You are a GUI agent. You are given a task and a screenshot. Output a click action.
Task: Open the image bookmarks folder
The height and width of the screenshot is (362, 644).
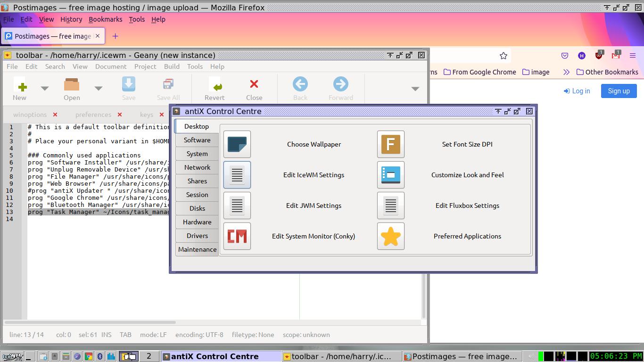(536, 72)
